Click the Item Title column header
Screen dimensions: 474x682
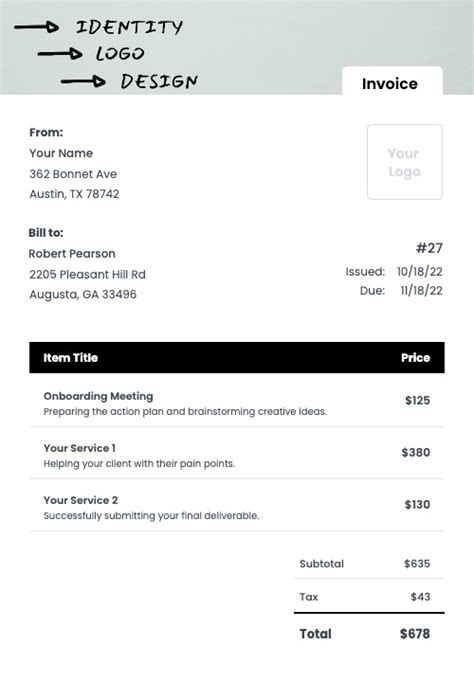(70, 358)
